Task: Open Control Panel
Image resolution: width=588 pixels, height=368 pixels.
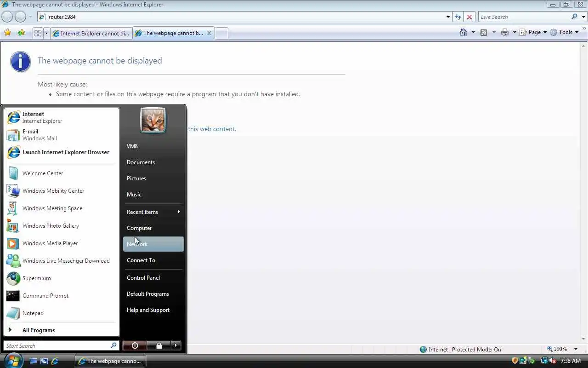Action: (x=153, y=278)
